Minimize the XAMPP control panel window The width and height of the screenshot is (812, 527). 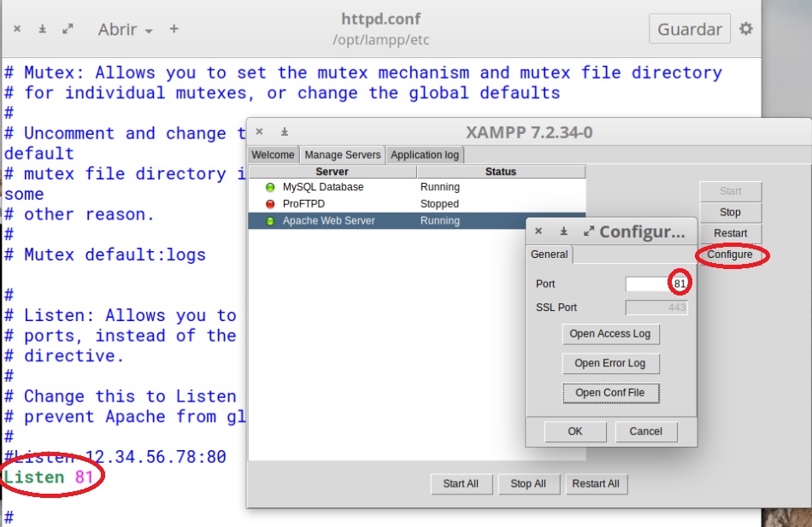pos(285,132)
